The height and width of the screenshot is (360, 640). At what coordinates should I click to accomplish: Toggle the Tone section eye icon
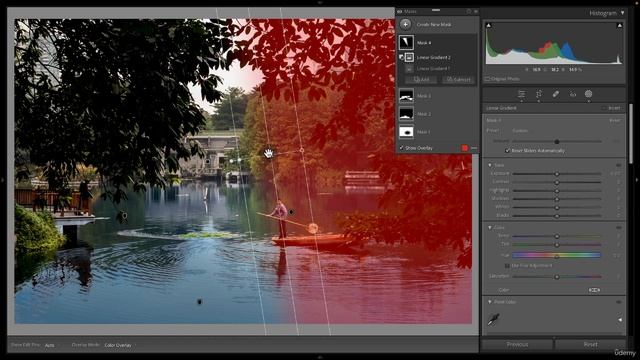pos(618,165)
